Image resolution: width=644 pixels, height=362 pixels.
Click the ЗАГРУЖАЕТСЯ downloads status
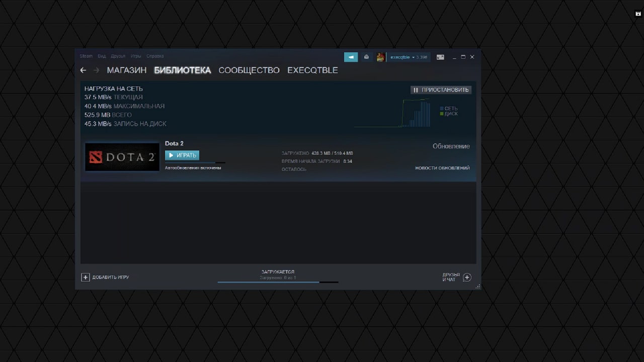(278, 271)
